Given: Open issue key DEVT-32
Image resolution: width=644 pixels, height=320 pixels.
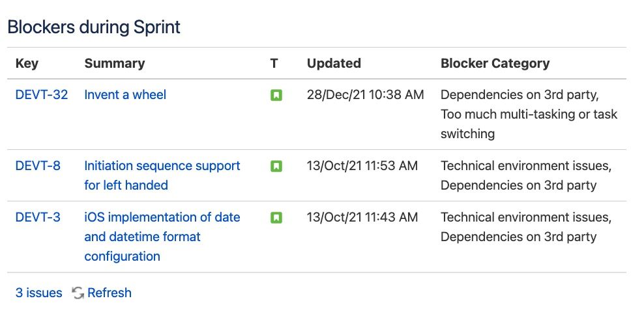Looking at the screenshot, I should pyautogui.click(x=42, y=95).
